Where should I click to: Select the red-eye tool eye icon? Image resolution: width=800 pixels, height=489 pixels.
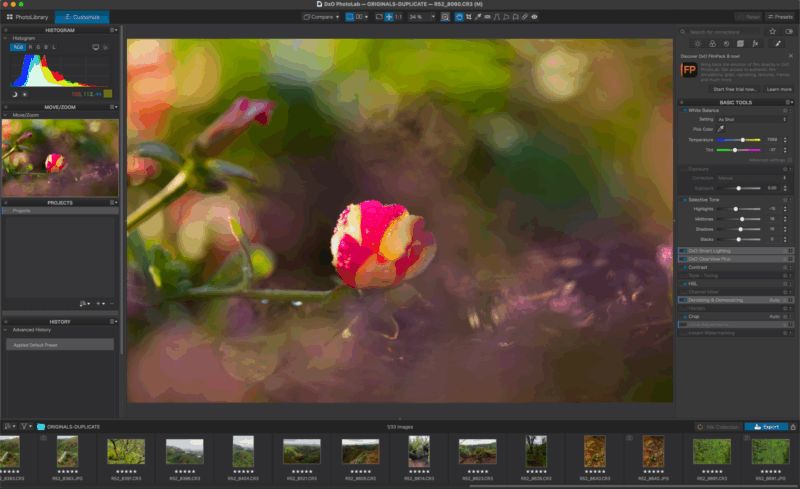[534, 17]
